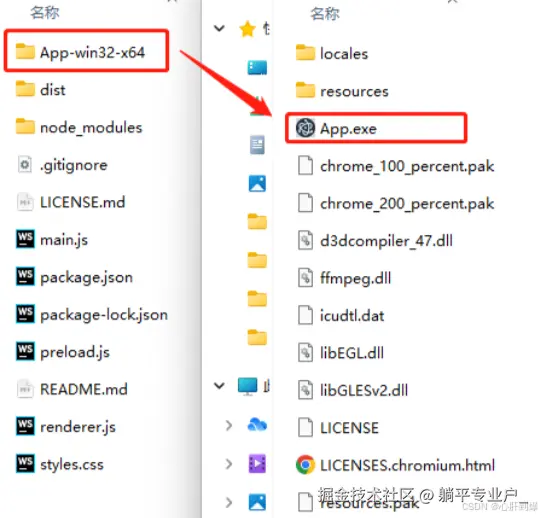This screenshot has height=518, width=542.
Task: Click the d3dcompiler_47.dll file icon
Action: [x=305, y=240]
